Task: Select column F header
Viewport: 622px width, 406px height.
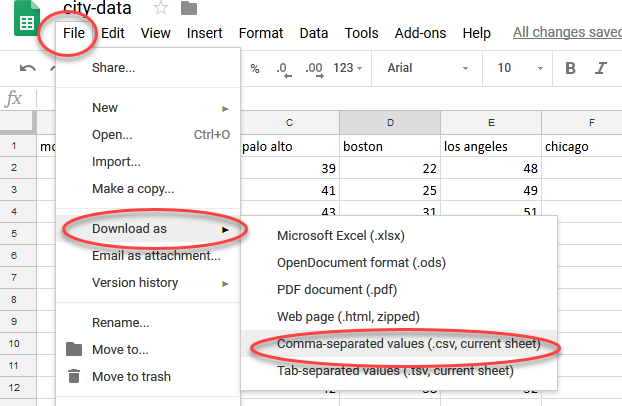Action: point(582,123)
